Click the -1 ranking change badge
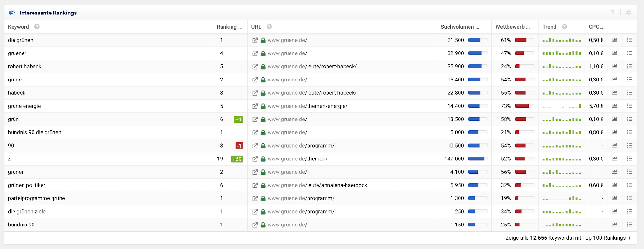This screenshot has width=644, height=249. pyautogui.click(x=239, y=146)
